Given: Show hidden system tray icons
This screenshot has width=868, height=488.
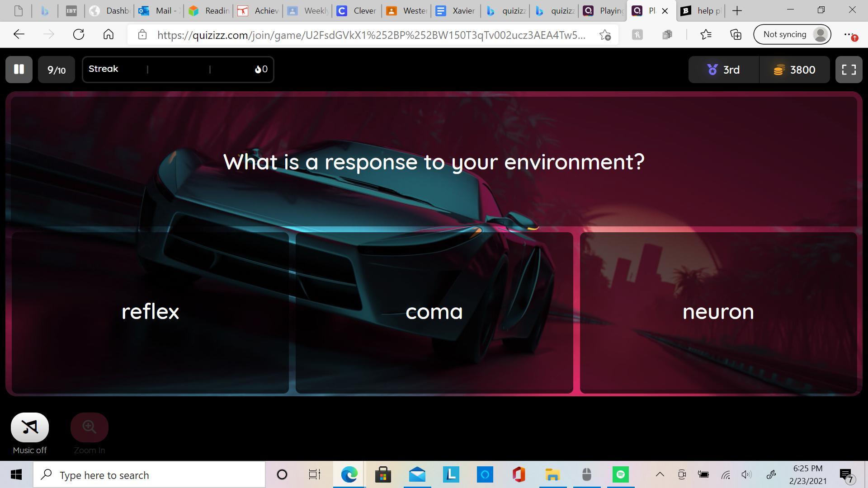Looking at the screenshot, I should [x=660, y=474].
